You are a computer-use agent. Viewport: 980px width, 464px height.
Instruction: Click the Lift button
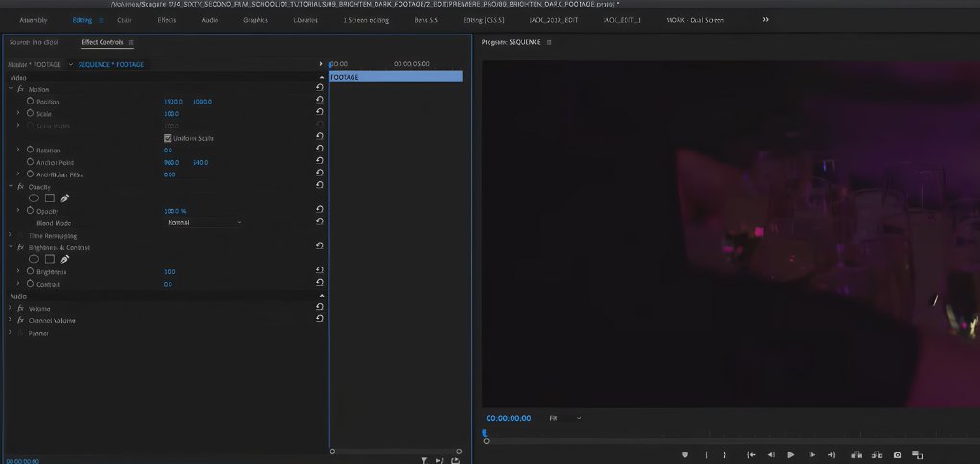pos(855,455)
